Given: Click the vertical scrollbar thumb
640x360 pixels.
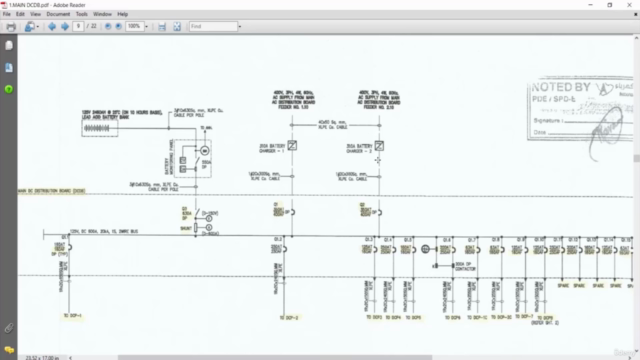Looking at the screenshot, I should (636, 158).
